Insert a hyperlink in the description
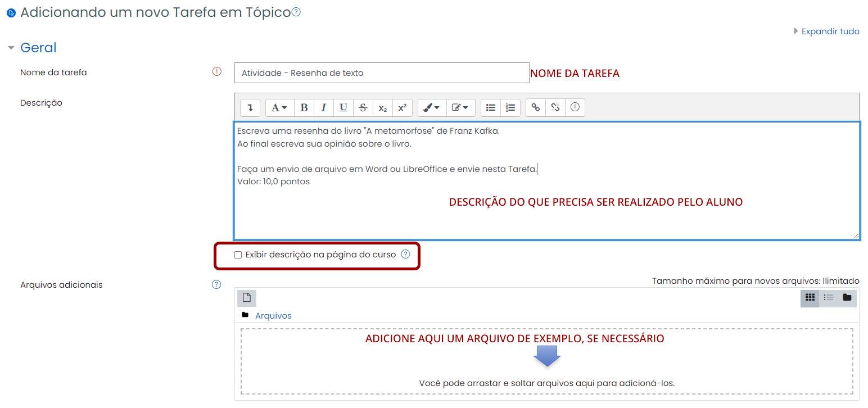868x408 pixels. tap(535, 107)
